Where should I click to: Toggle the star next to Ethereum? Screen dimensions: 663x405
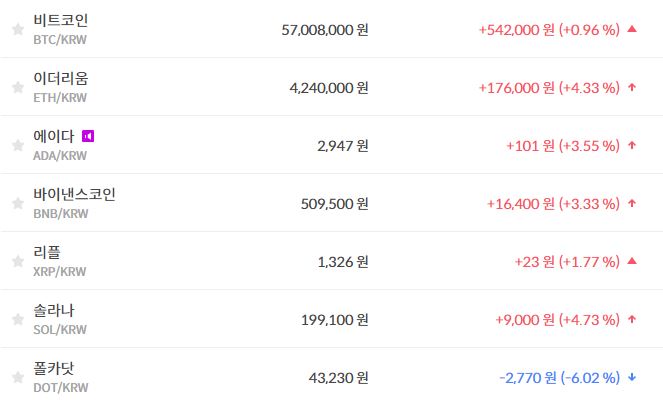click(17, 88)
